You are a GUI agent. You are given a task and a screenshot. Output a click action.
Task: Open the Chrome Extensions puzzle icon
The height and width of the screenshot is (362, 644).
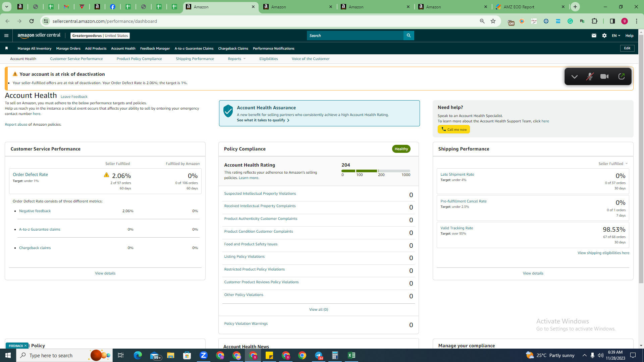pos(595,21)
